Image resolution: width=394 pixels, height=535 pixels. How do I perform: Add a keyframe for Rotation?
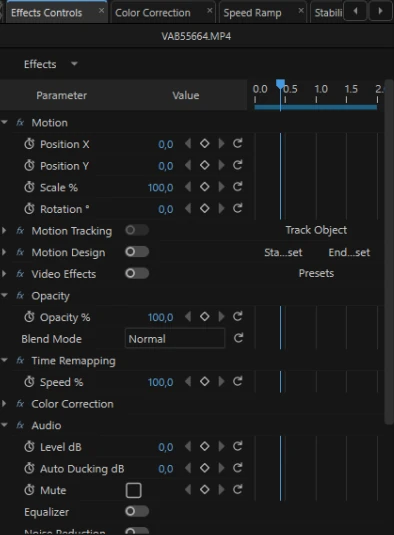point(205,208)
